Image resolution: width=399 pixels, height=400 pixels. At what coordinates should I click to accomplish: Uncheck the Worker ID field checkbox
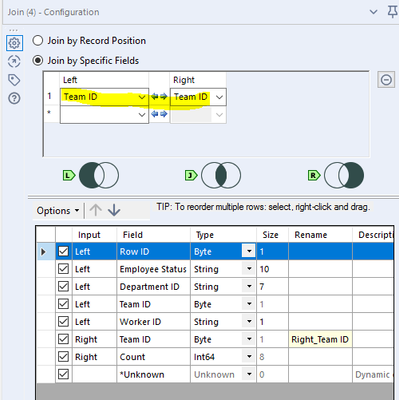(63, 321)
